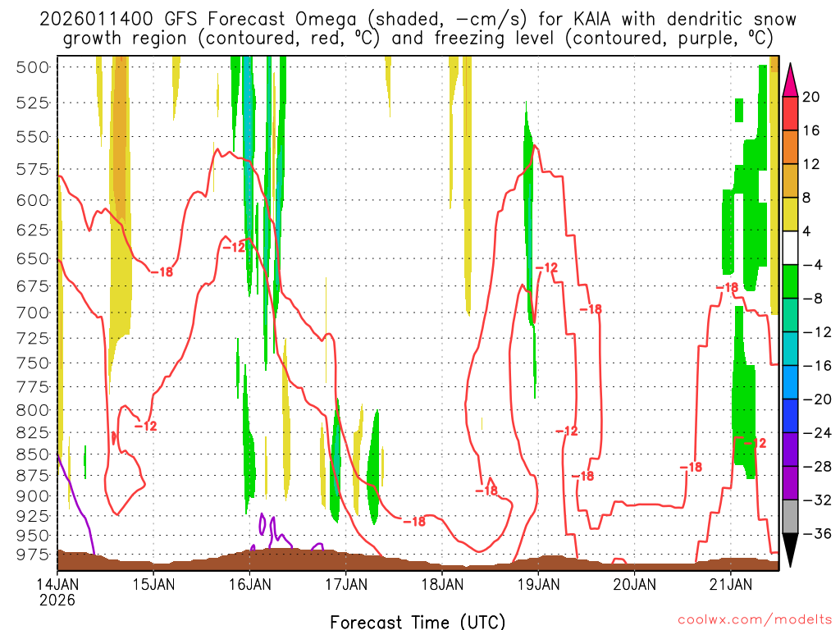This screenshot has height=630, width=840.
Task: Select the 975 pressure level label
Action: coord(33,555)
